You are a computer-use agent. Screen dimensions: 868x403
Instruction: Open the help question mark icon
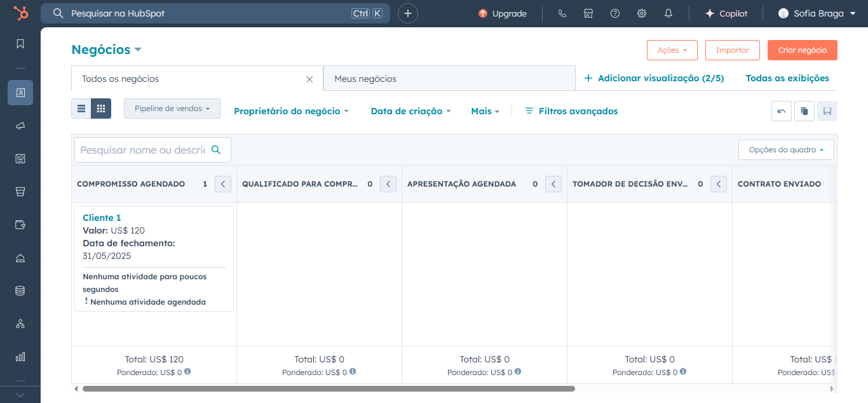coord(614,13)
